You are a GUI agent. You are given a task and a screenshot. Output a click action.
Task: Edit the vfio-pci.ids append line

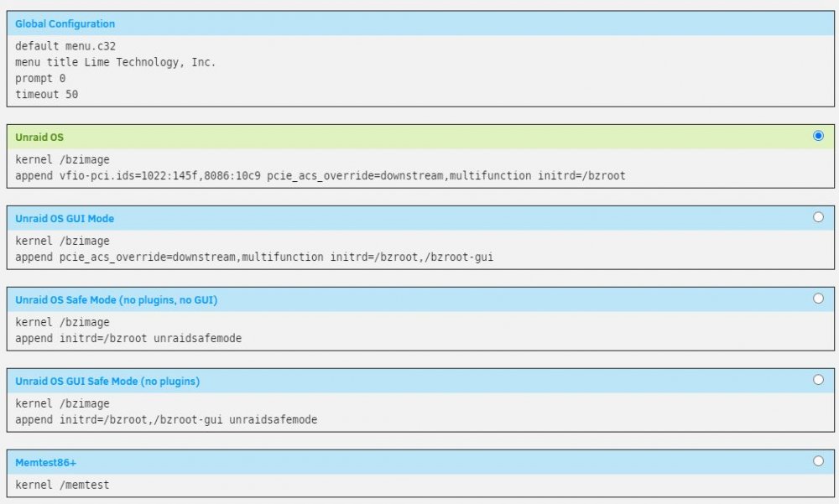pos(320,176)
